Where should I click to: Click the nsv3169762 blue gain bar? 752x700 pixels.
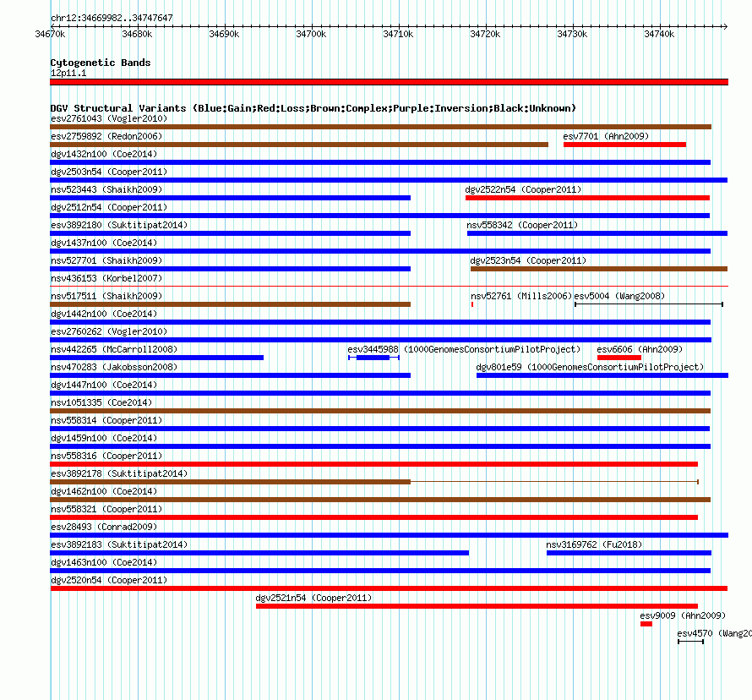coord(629,553)
